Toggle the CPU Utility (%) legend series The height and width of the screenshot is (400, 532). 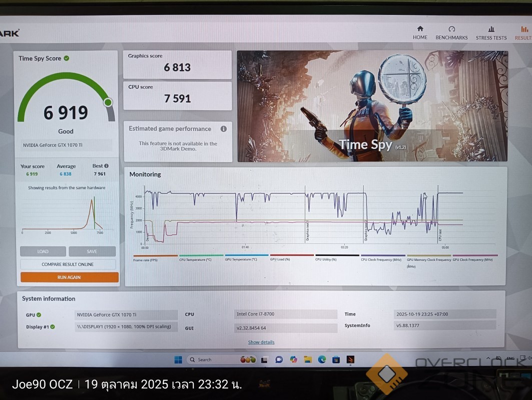(337, 257)
